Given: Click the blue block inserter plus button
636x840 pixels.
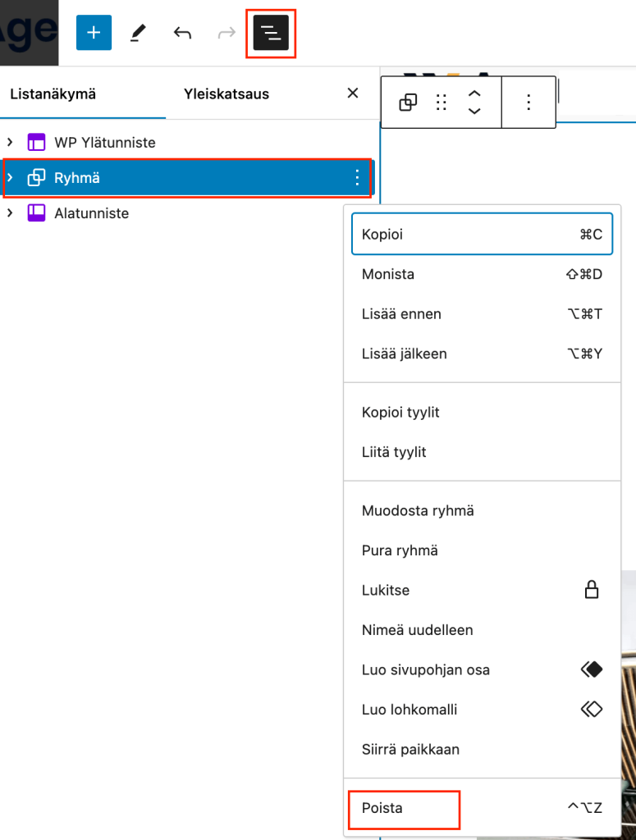Looking at the screenshot, I should 94,33.
